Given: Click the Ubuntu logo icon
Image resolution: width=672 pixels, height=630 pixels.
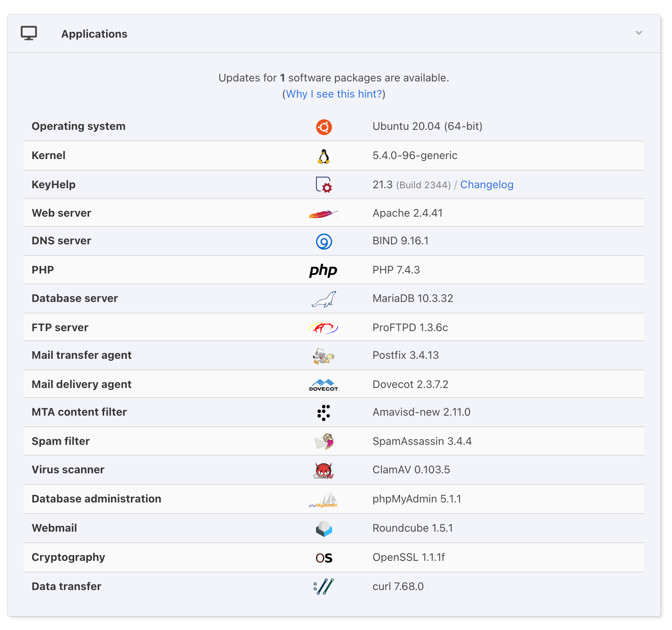Looking at the screenshot, I should point(324,127).
